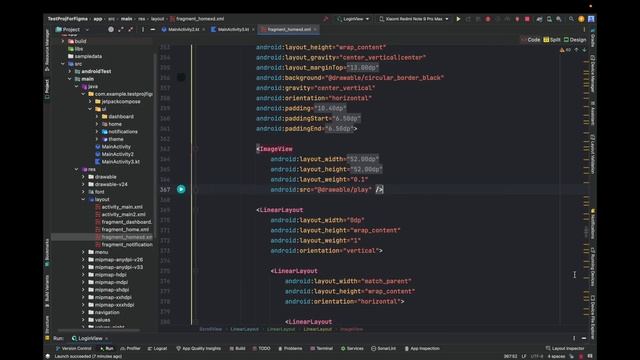Screen dimensions: 640x360
Task: Open MainActivity3.kt in project tree
Action: point(120,162)
